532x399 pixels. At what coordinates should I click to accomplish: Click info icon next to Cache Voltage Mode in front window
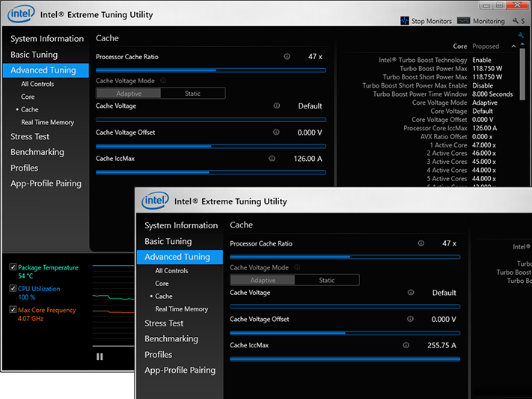[x=297, y=267]
